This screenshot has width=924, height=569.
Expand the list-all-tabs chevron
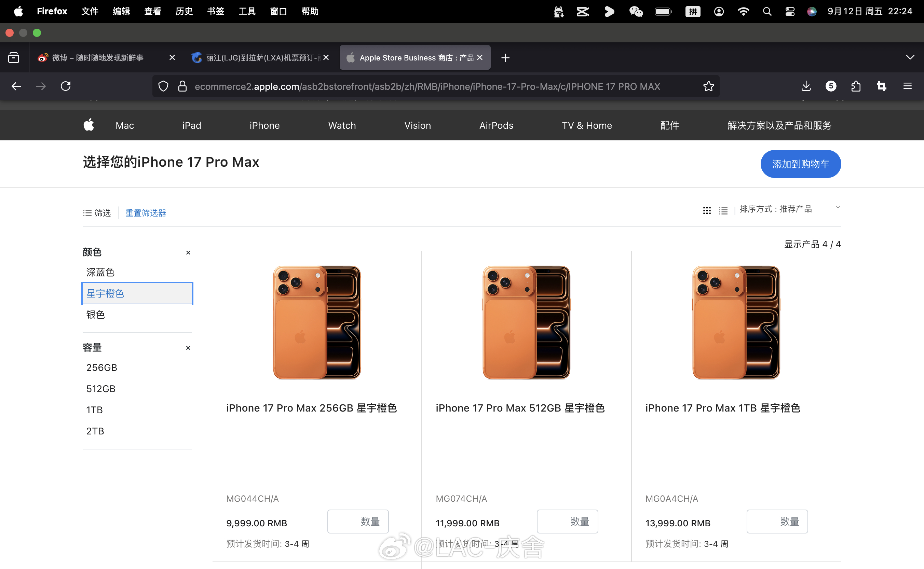(x=910, y=58)
